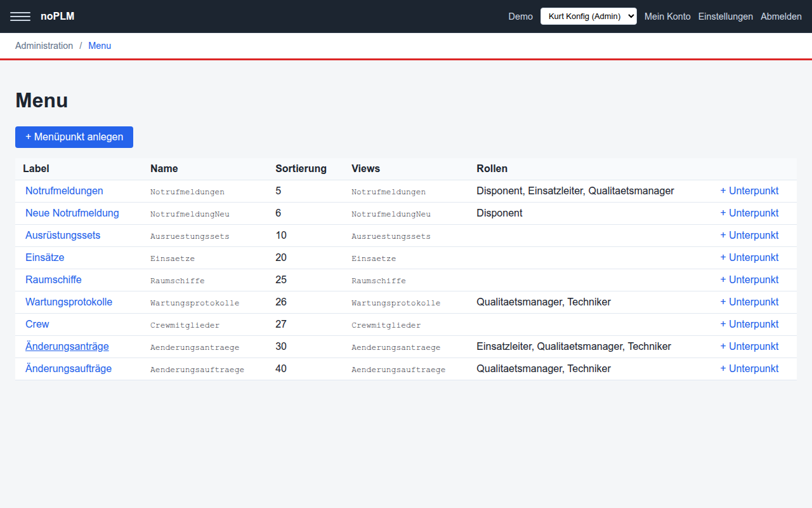Open the Einsätze menu entry
812x508 pixels.
coord(45,257)
